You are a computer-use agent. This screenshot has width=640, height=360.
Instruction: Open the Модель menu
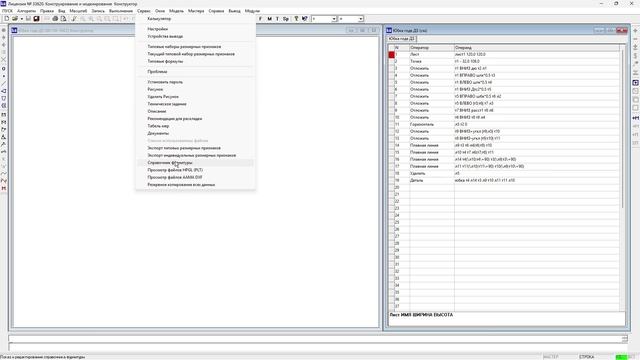176,11
